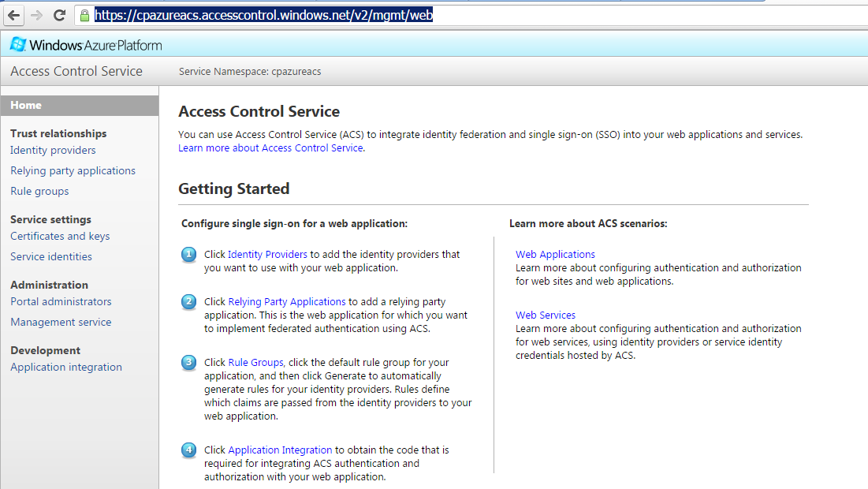868x489 pixels.
Task: Click the Service settings section heading
Action: point(50,219)
